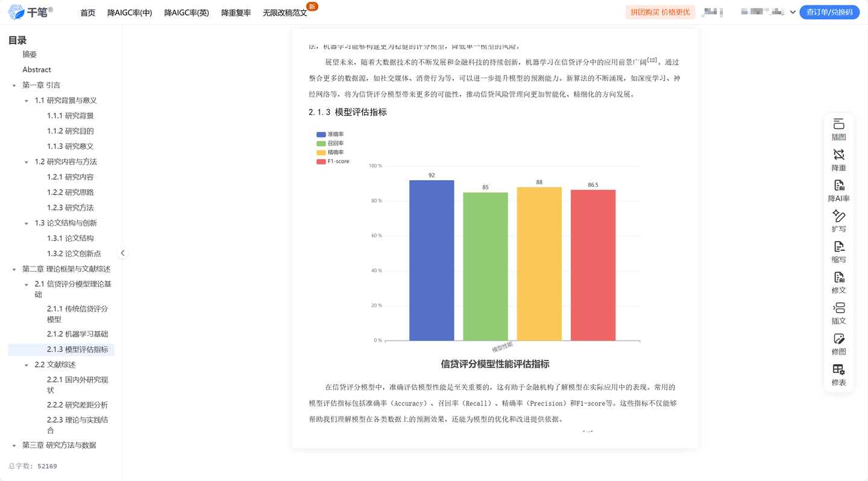Click the 查订单/兑换码 button
The width and height of the screenshot is (868, 481).
[x=829, y=12]
